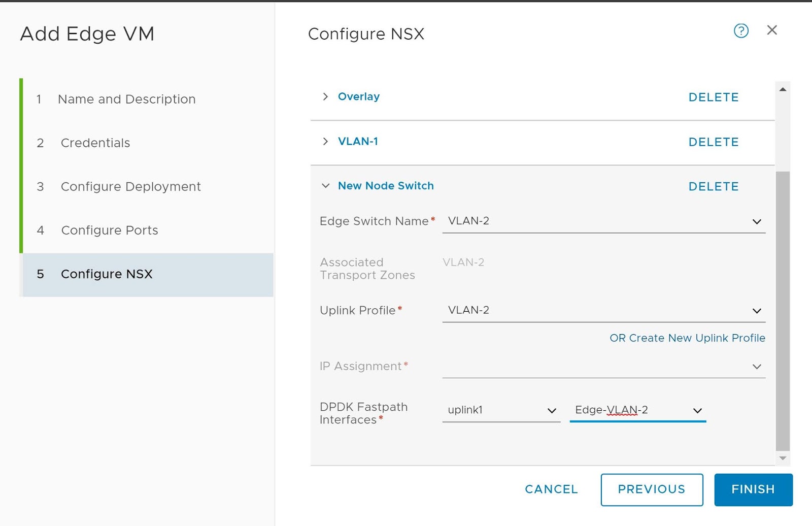The image size is (812, 526).
Task: Delete the VLAN-1 switch
Action: coord(713,142)
